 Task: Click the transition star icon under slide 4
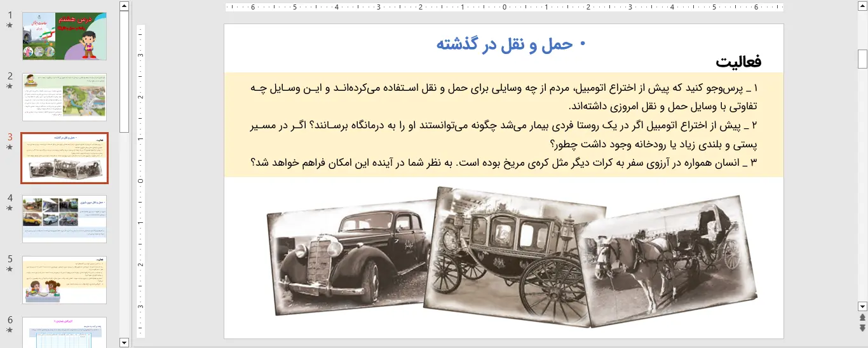click(x=10, y=208)
